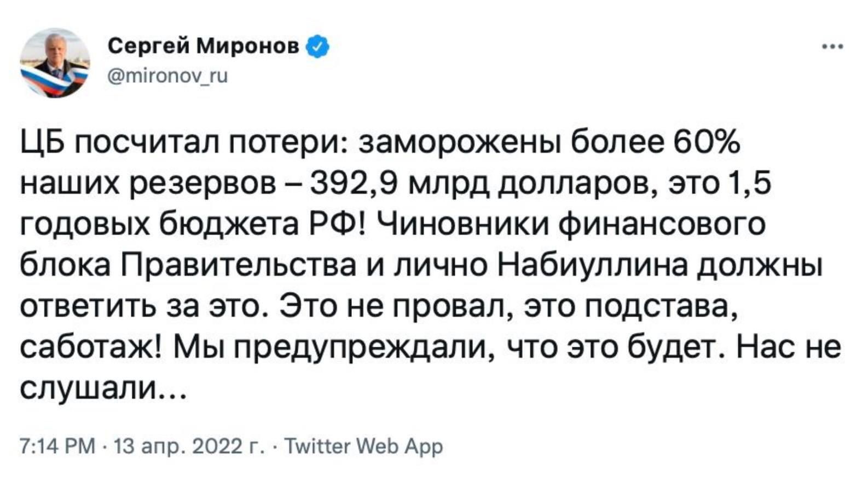868x481 pixels.
Task: Open the Twitter Web App source link
Action: [x=364, y=446]
